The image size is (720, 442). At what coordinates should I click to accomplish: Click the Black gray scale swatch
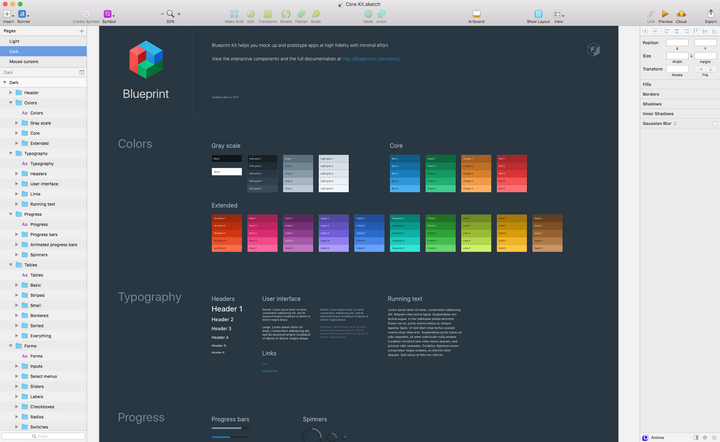click(x=226, y=158)
